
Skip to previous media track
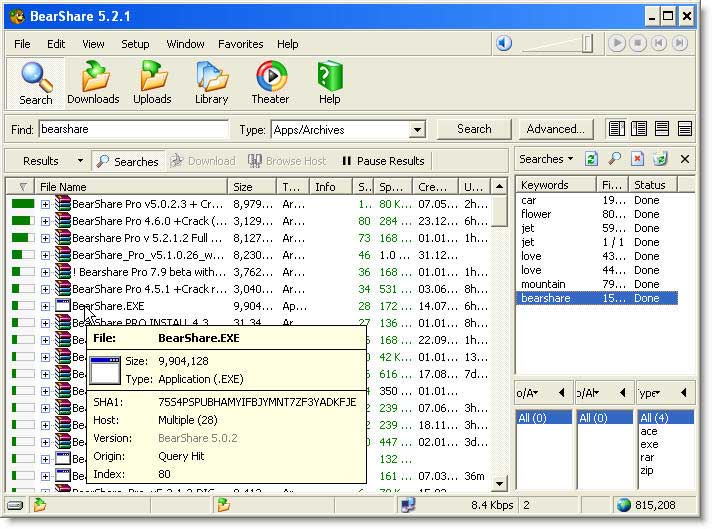659,43
